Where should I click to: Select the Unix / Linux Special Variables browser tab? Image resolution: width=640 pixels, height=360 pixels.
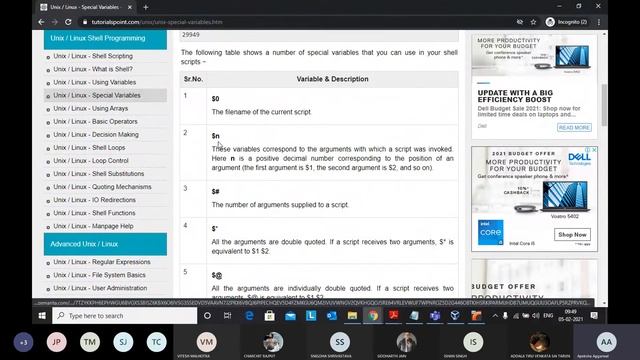click(86, 7)
